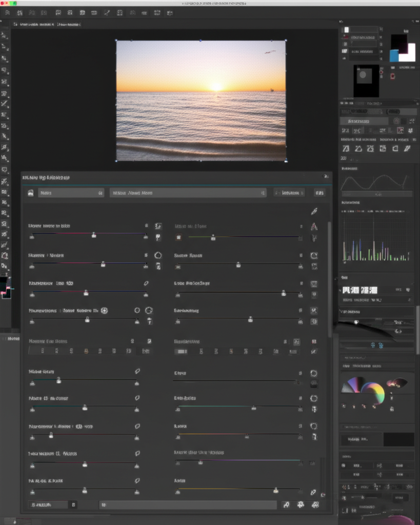Click the eyedropper icon atop the adjustments panel

click(x=314, y=211)
